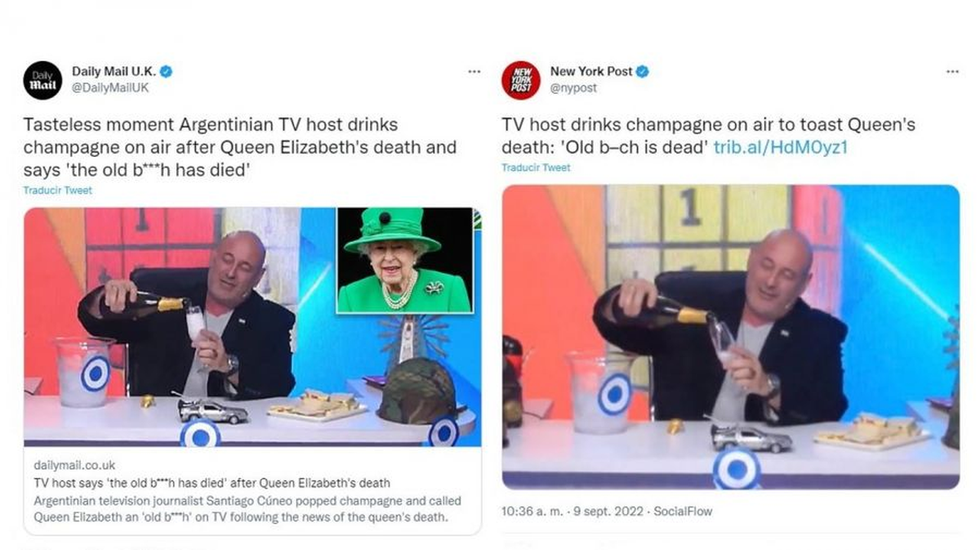
Task: Open the New York Post tweet's image
Action: point(730,337)
